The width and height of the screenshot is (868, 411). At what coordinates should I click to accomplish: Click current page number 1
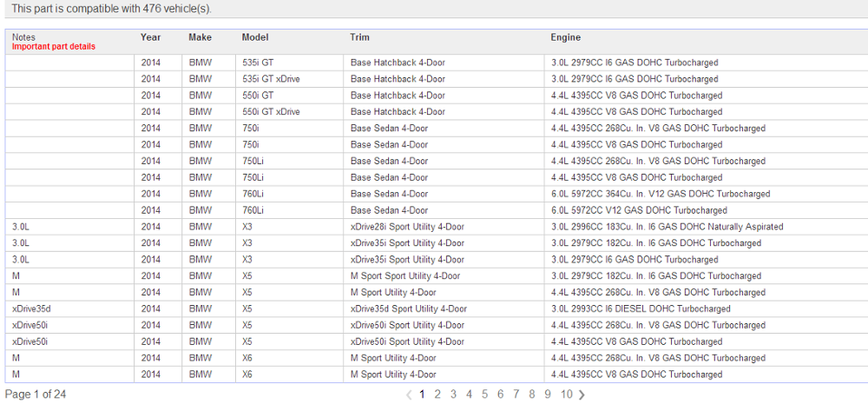click(x=423, y=394)
